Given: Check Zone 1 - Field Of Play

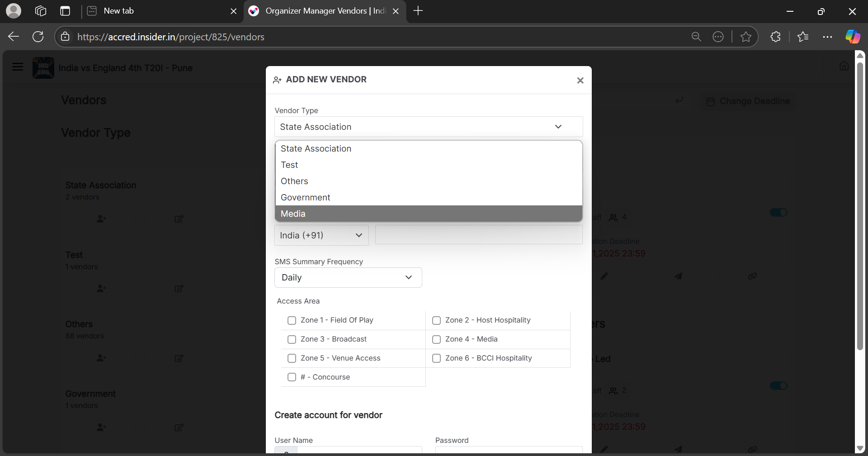Looking at the screenshot, I should pos(292,320).
